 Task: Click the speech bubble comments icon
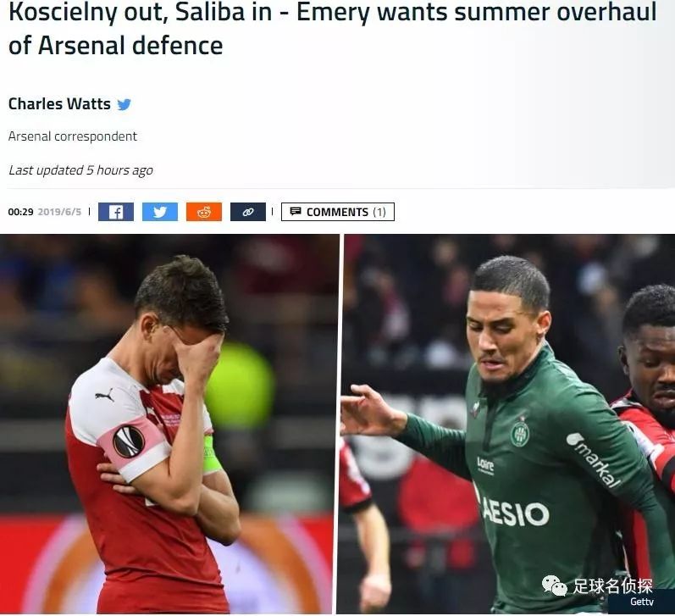point(296,211)
